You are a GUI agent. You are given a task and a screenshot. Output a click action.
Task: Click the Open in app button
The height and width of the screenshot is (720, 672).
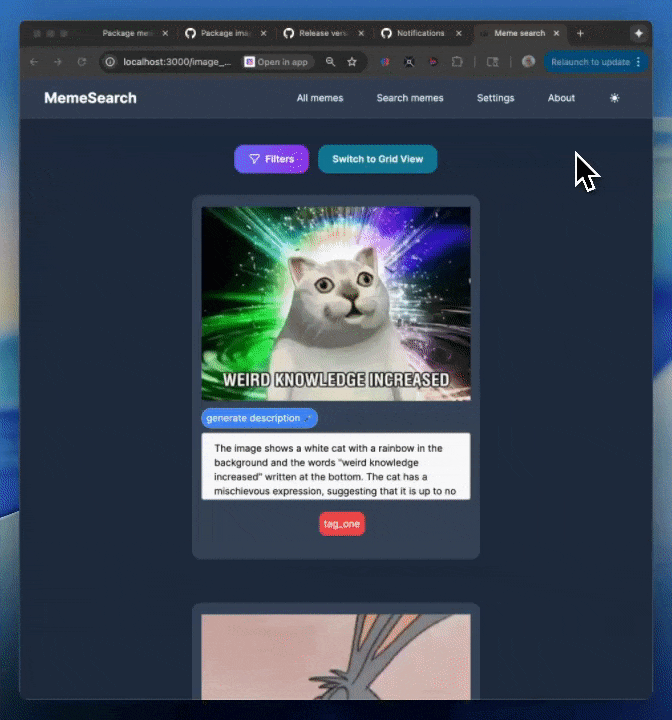pos(276,62)
